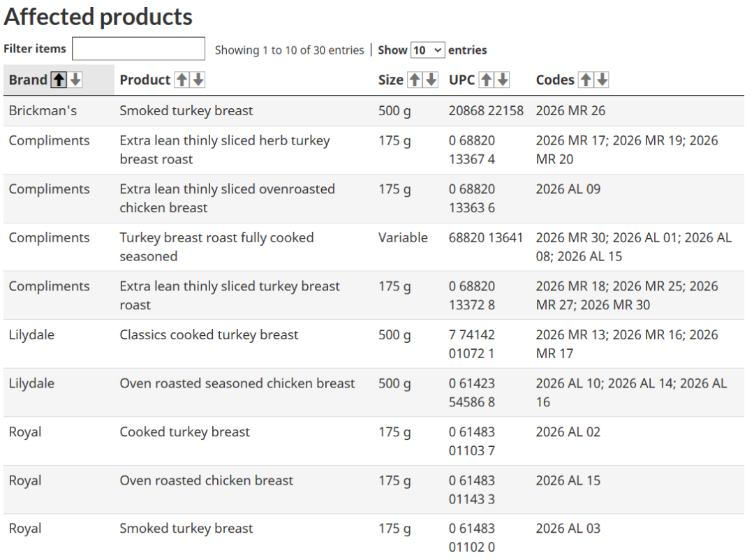Screen dimensions: 754x560
Task: Sort UPC column descending
Action: tap(502, 80)
